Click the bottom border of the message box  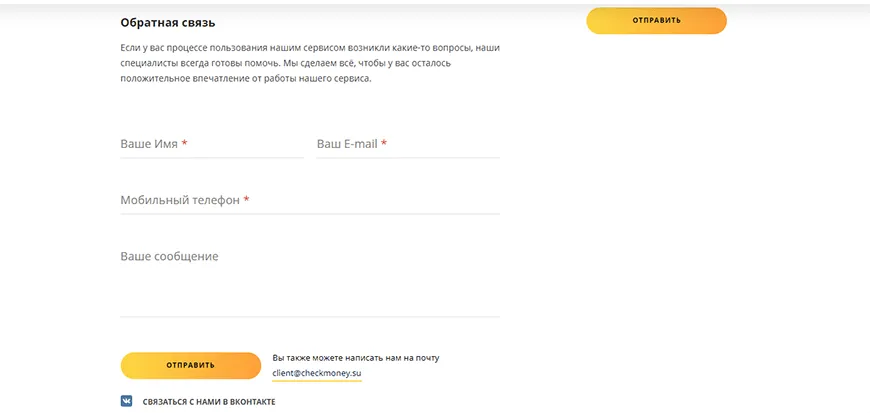(309, 316)
